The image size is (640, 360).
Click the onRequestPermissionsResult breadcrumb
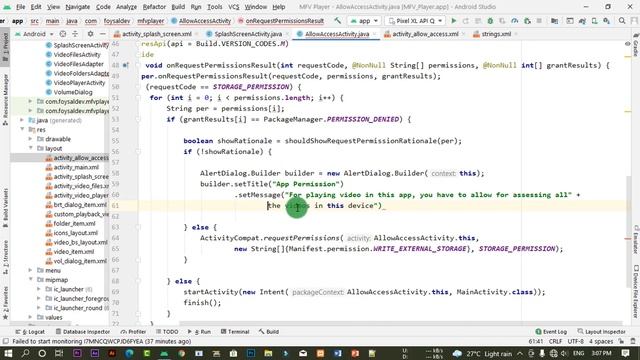[281, 21]
